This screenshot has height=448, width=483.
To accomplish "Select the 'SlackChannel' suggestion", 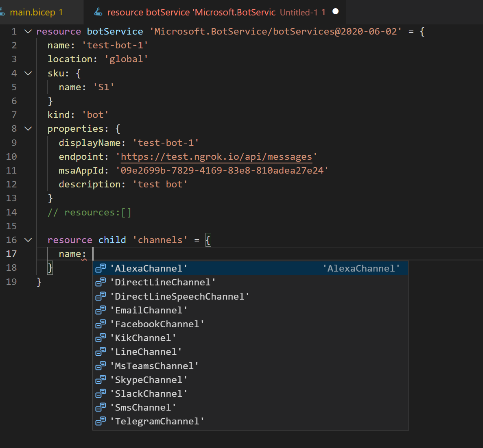I will tap(250, 394).
